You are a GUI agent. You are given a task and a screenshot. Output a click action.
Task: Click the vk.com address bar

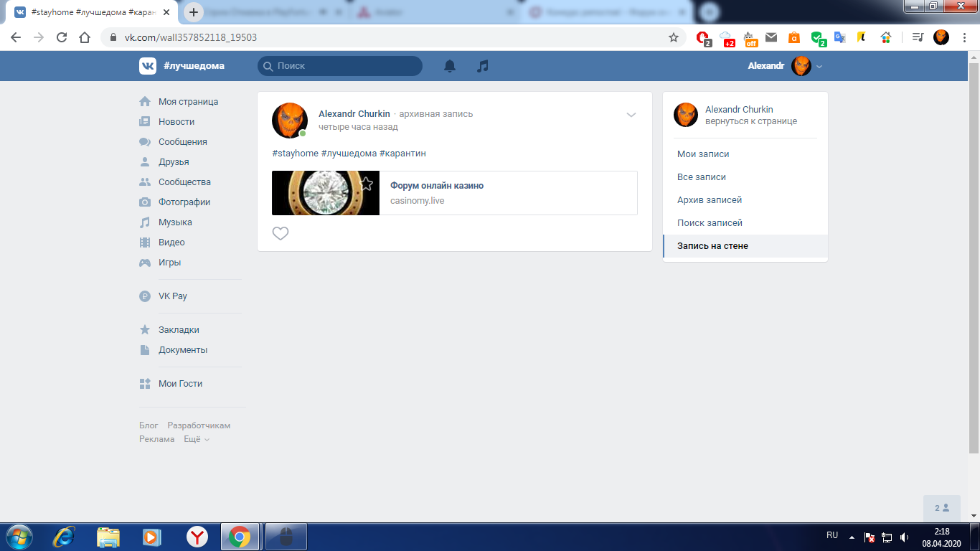tap(393, 37)
